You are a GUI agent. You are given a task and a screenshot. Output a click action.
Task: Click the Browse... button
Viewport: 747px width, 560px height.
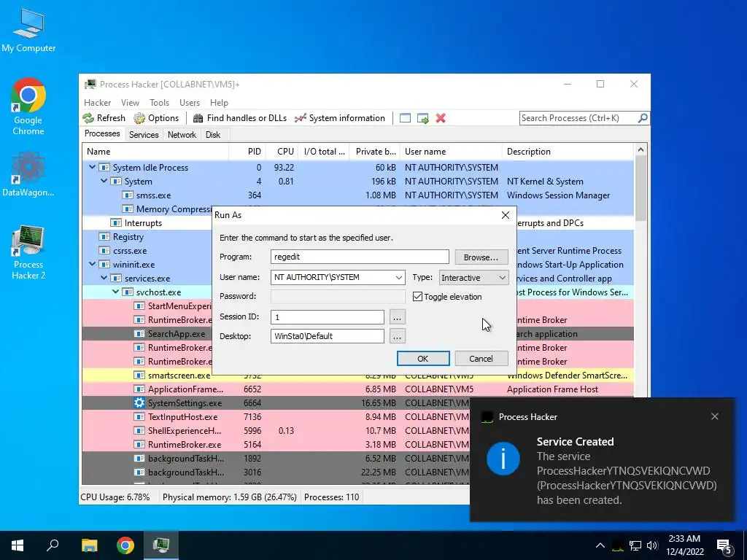481,257
